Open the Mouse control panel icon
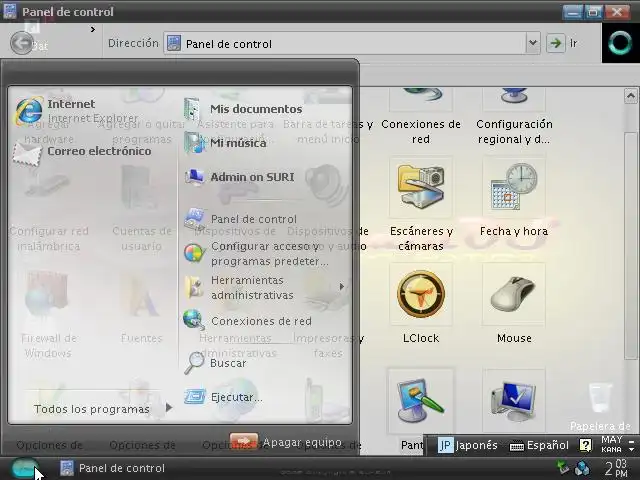This screenshot has width=640, height=480. pos(513,294)
